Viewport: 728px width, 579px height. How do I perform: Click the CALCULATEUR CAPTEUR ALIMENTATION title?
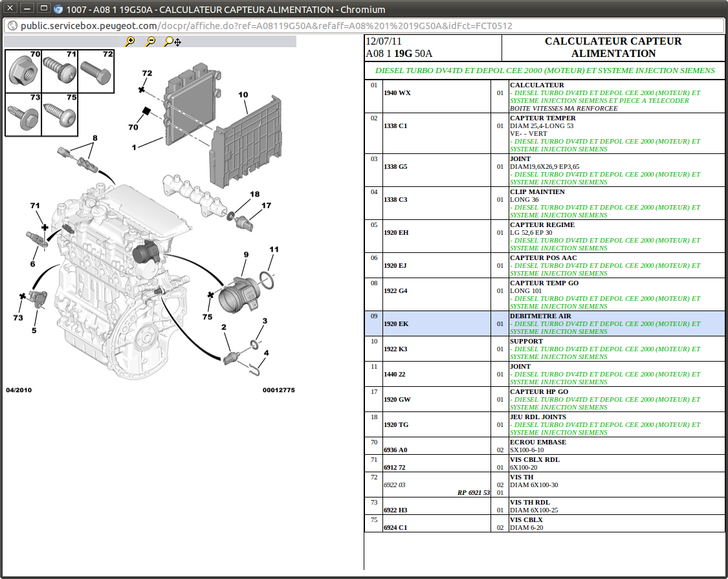tap(613, 47)
